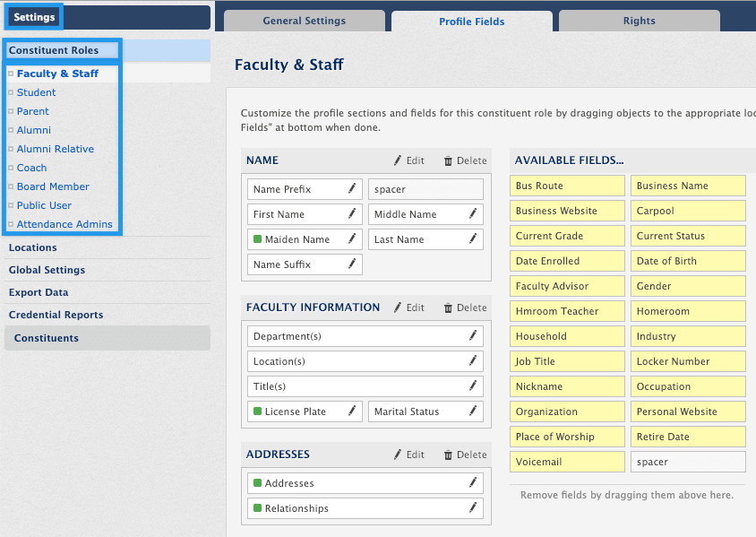Select Alumni role

coord(34,130)
